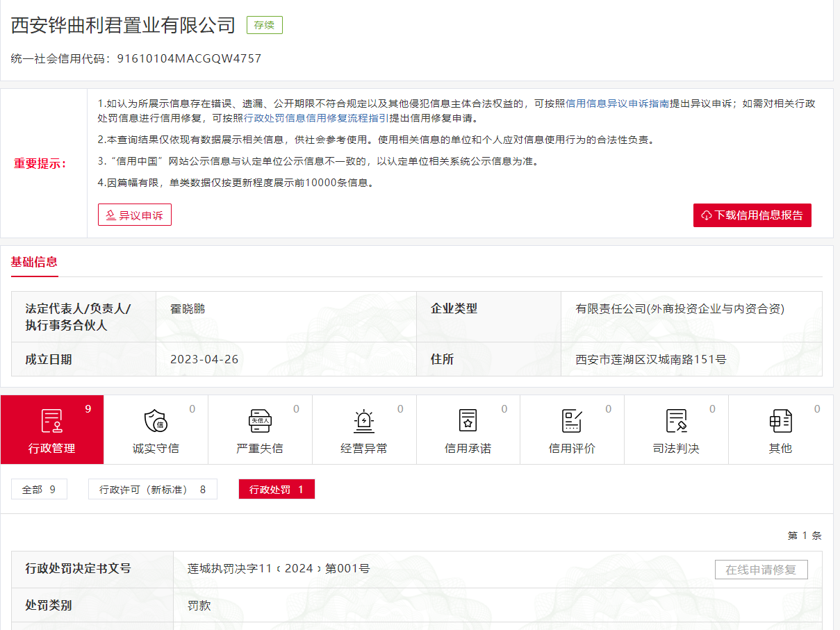
Task: Click the unified social credit code text
Action: 189,58
